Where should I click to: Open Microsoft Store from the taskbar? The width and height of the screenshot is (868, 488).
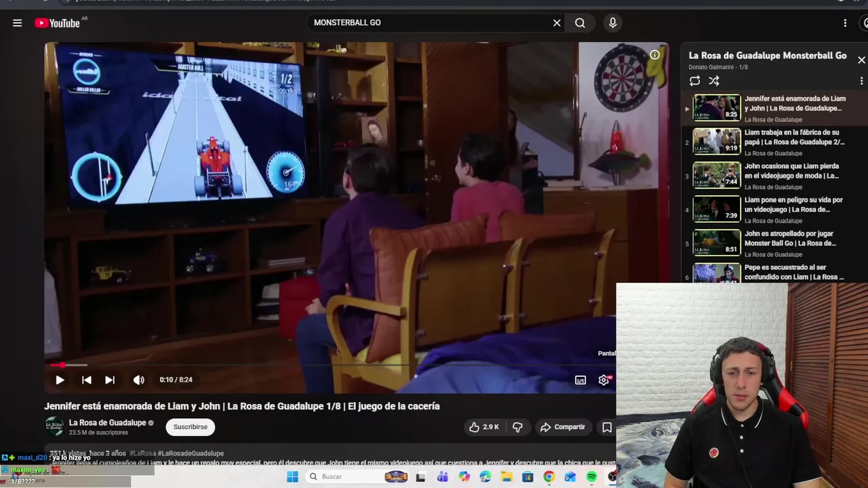click(x=528, y=476)
